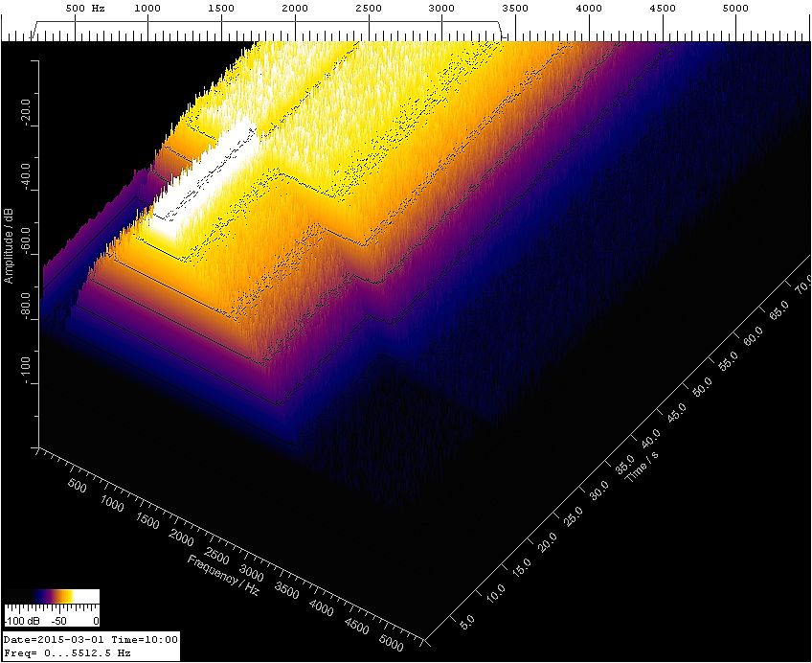Click the Freq range info text
812x663 pixels.
[67, 652]
